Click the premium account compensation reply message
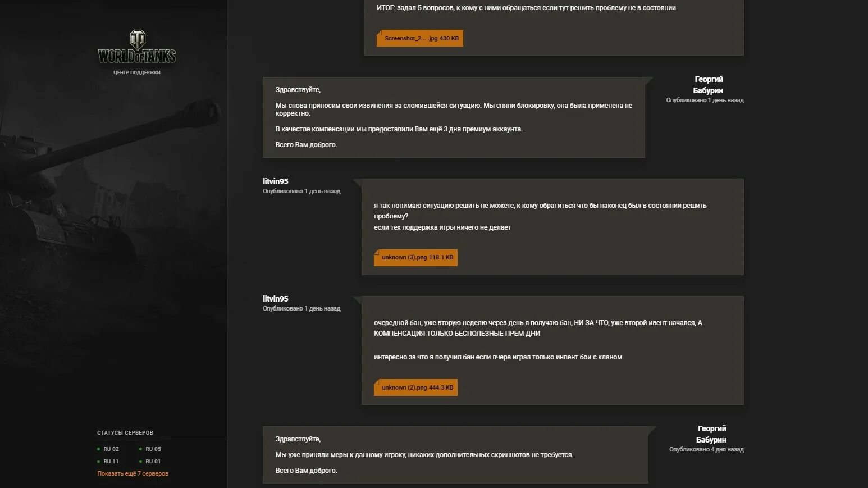The width and height of the screenshot is (868, 488). (x=454, y=117)
